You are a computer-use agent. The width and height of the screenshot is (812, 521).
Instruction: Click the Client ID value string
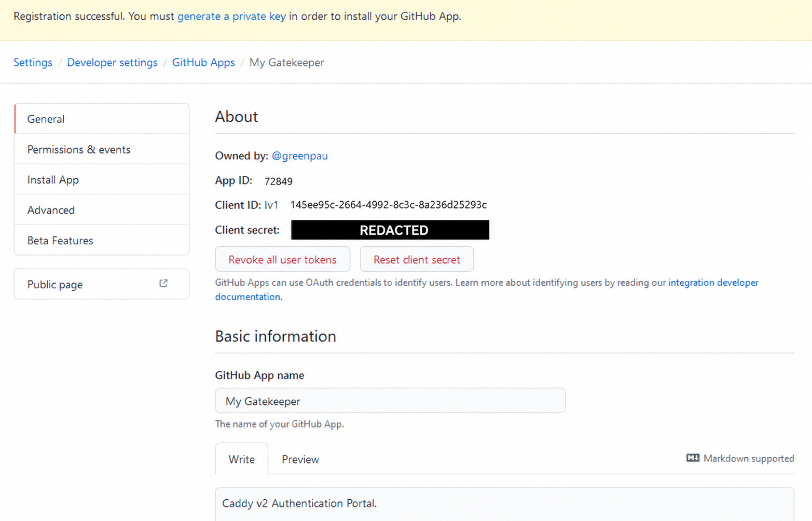click(388, 205)
